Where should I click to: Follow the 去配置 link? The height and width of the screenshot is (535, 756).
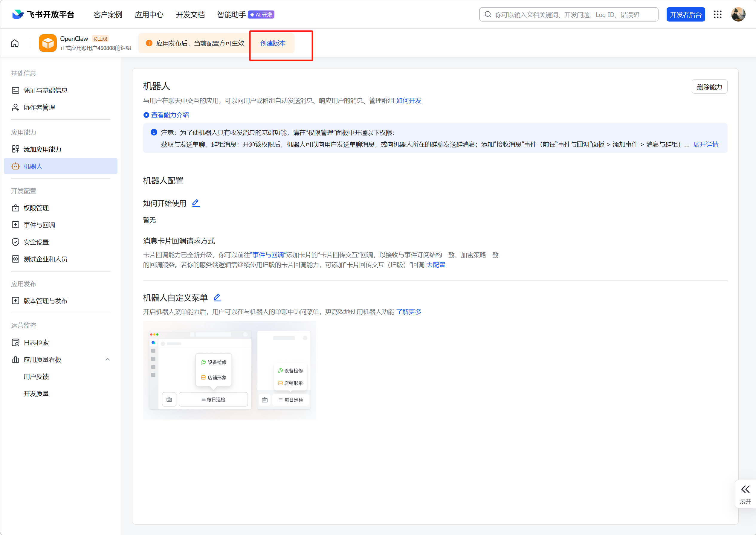pyautogui.click(x=436, y=265)
